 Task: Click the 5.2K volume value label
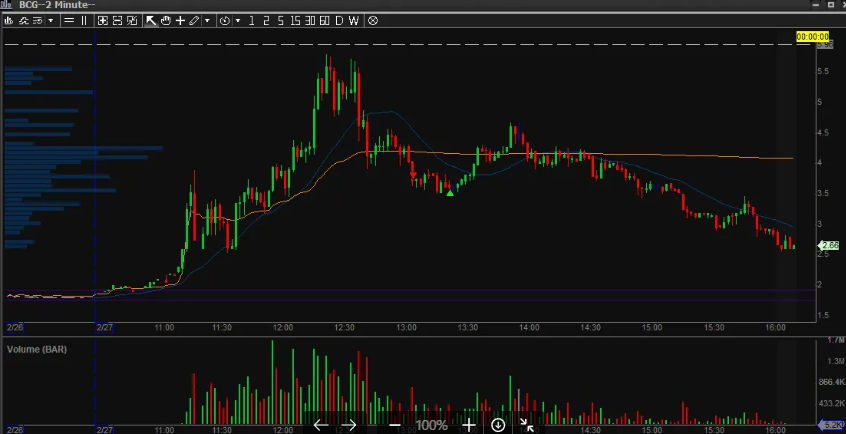click(x=831, y=425)
